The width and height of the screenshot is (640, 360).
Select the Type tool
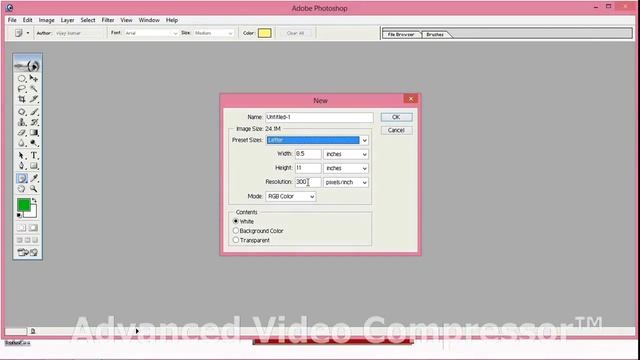coord(34,156)
